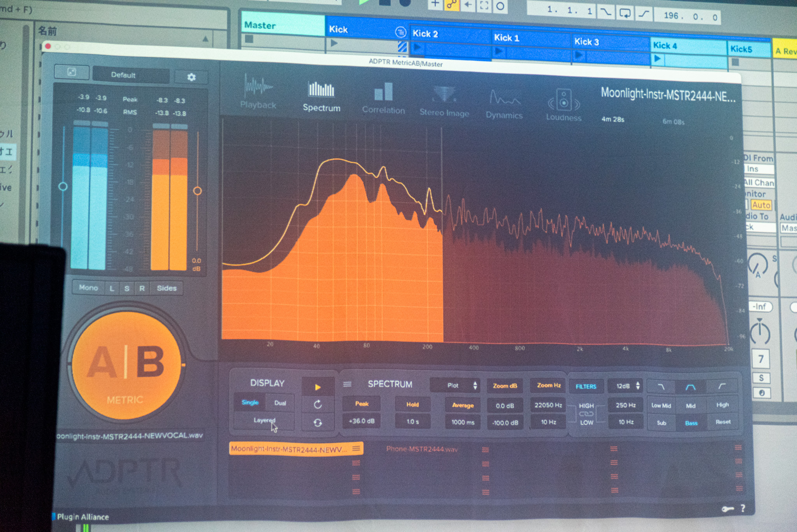The image size is (797, 532).
Task: Toggle the HIGH/LOW filter link icon
Action: (586, 414)
